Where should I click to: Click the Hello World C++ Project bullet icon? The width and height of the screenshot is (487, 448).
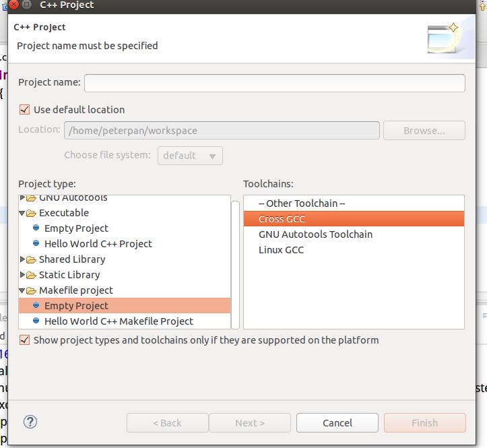pos(36,243)
